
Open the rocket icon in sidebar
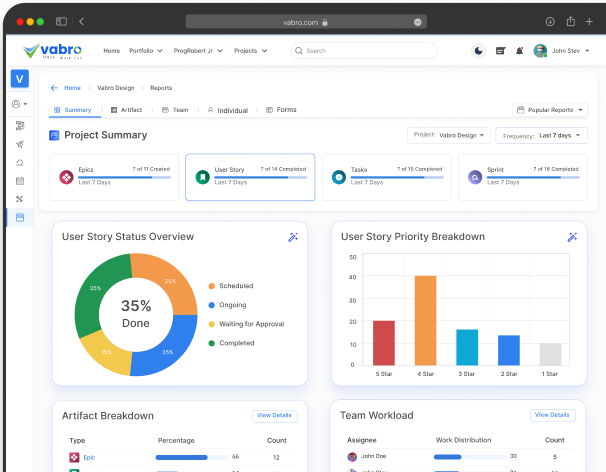pyautogui.click(x=20, y=144)
